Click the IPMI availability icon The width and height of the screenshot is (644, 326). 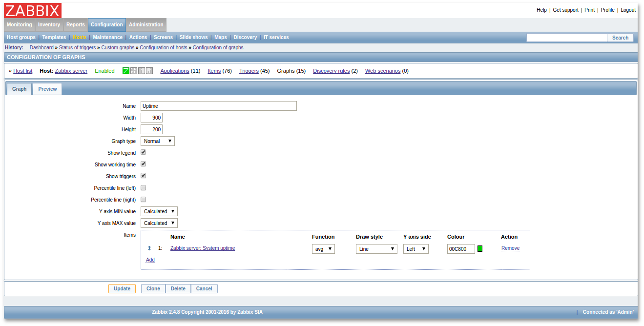coord(149,71)
